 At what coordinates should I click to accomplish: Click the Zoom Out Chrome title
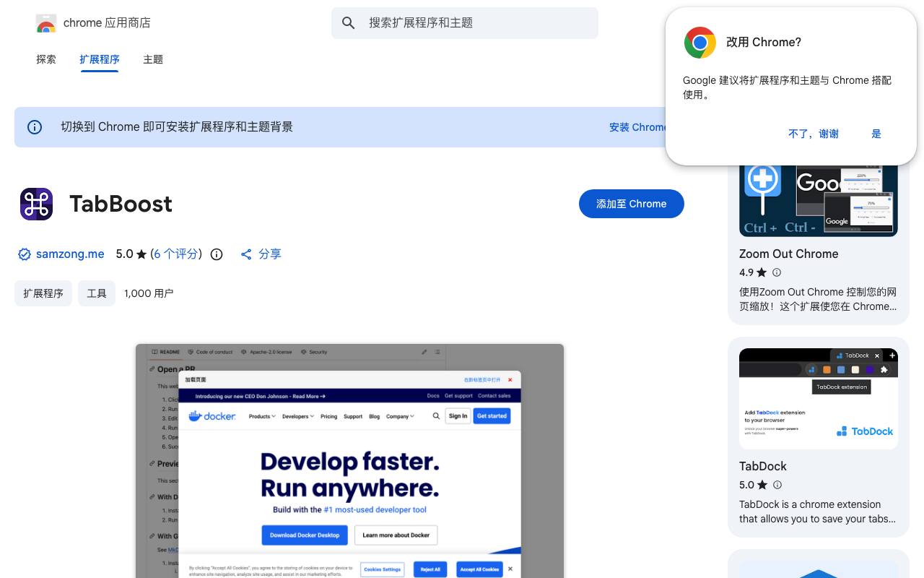[x=789, y=254]
